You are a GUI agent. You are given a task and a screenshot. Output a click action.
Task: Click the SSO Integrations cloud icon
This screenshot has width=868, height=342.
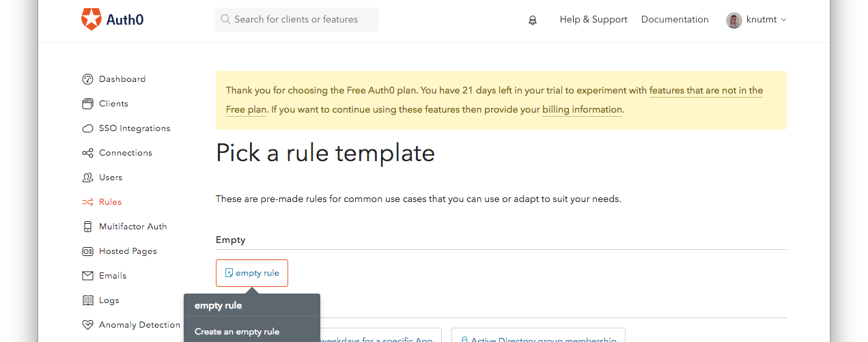87,128
